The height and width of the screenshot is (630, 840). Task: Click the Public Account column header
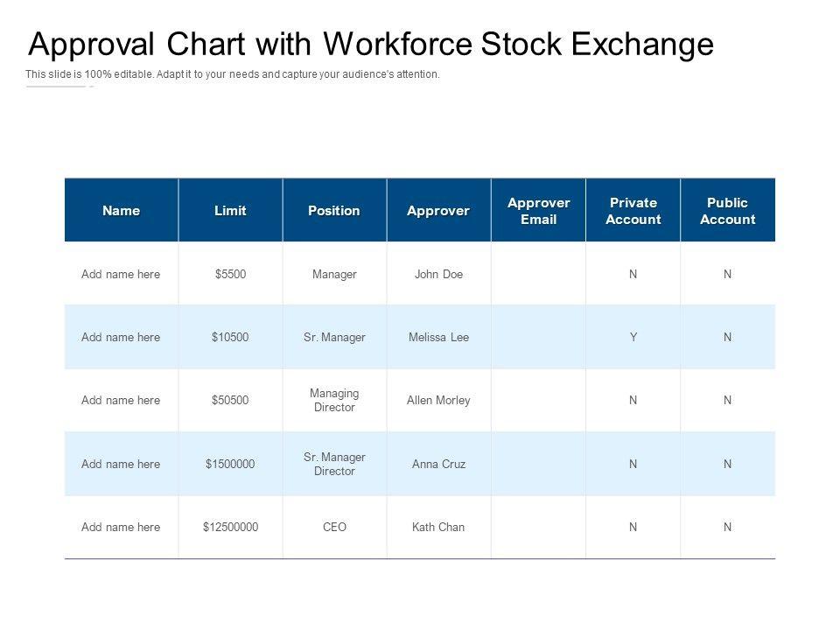[727, 211]
